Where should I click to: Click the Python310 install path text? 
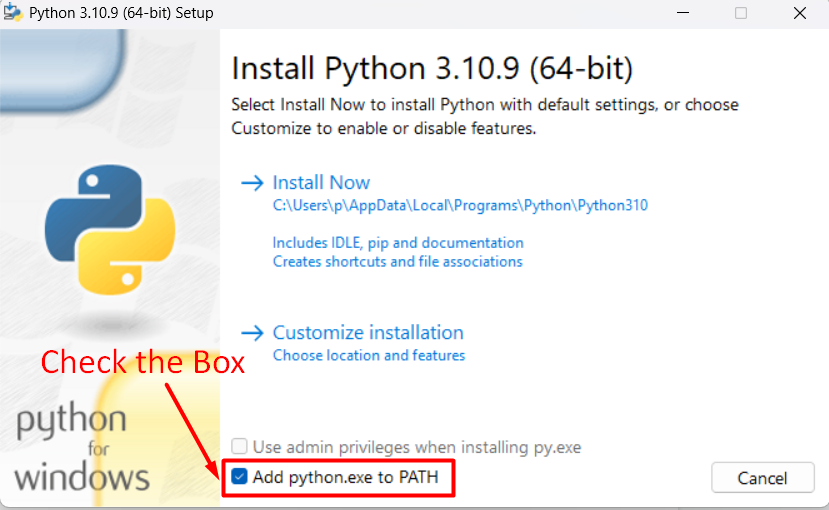click(460, 206)
